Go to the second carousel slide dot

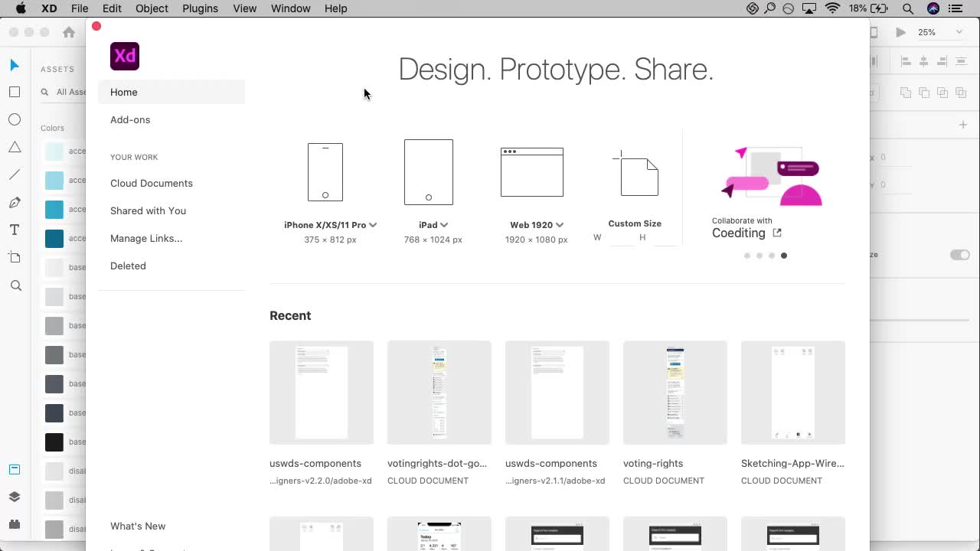pos(759,256)
